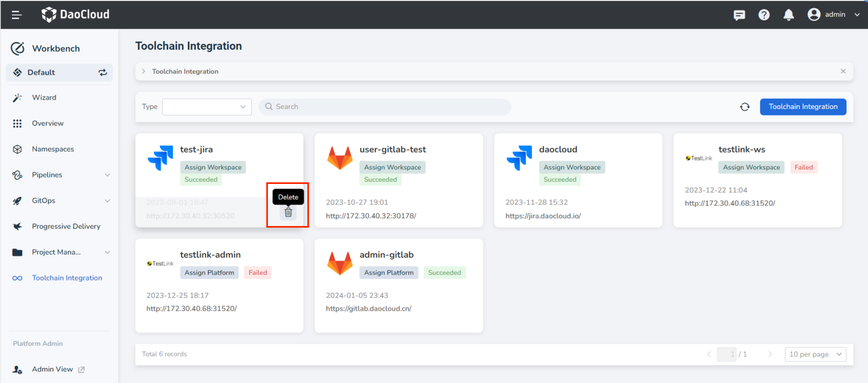
Task: Select Wizard from the sidebar
Action: pyautogui.click(x=44, y=98)
